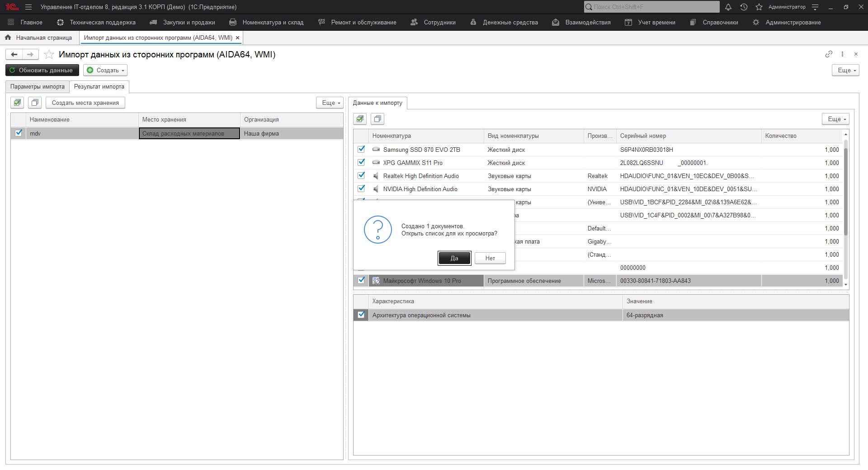Viewport: 868px width, 470px height.
Task: Open Еще dropdown above import data table
Action: (x=836, y=119)
